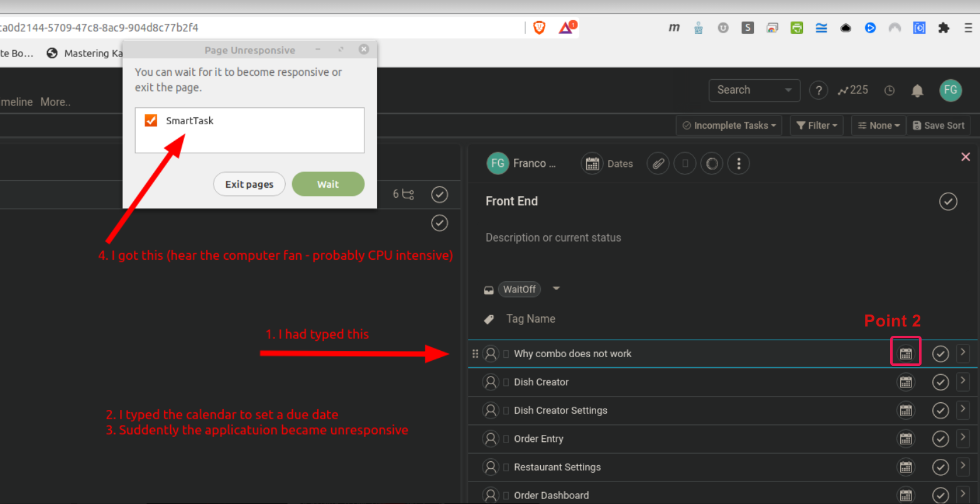
Task: Expand details of Order Entry subtask
Action: pyautogui.click(x=962, y=437)
